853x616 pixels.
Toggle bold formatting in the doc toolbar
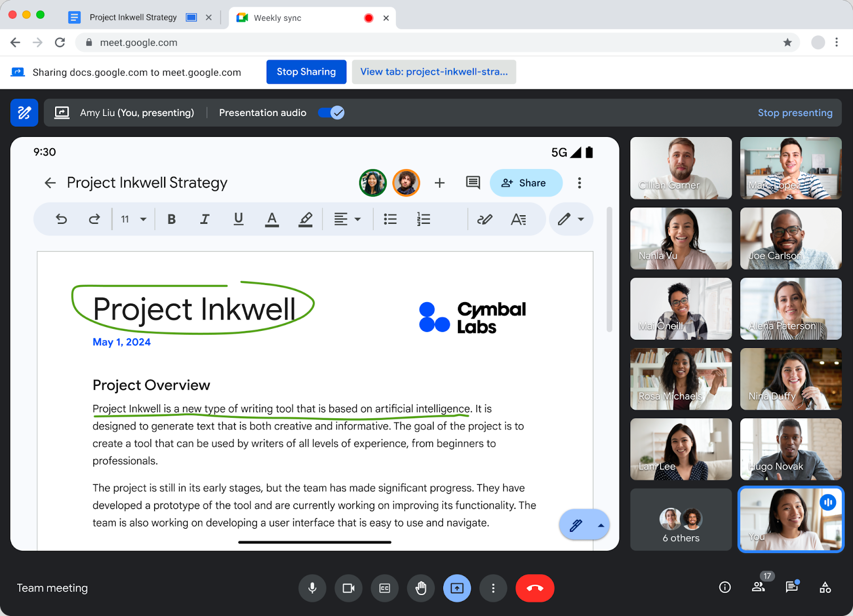click(171, 218)
